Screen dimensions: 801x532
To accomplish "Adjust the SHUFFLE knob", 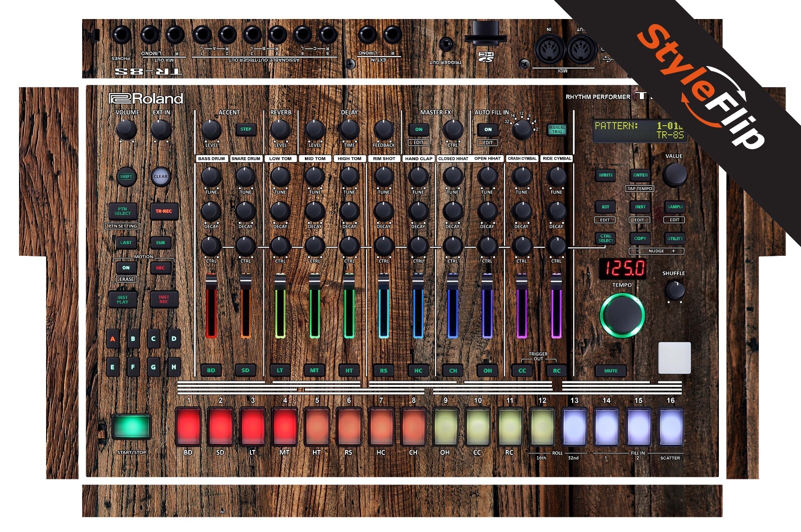I will pos(675,290).
